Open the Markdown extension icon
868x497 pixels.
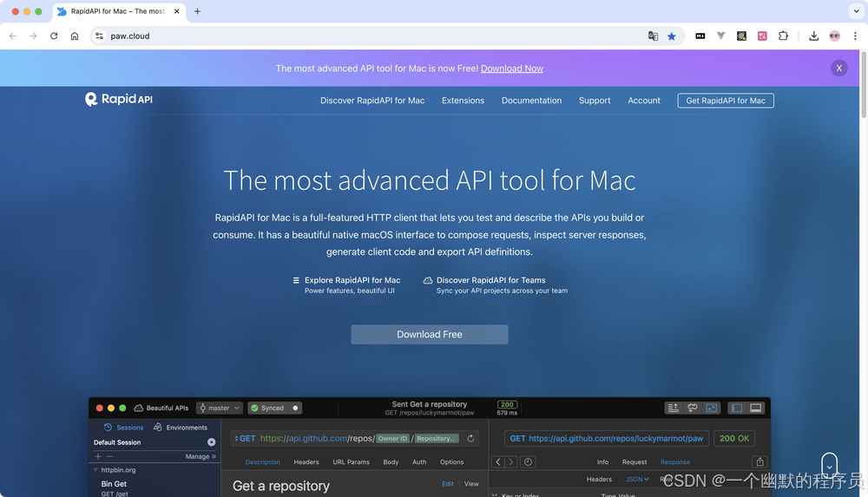pos(700,36)
